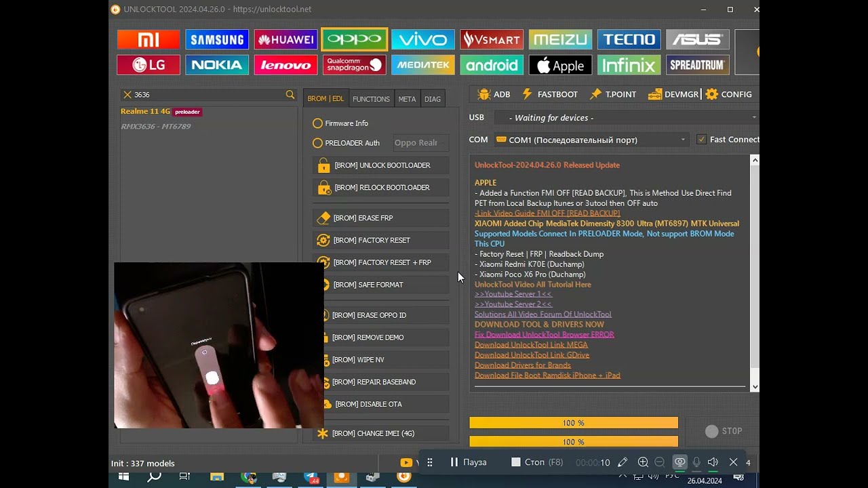Image resolution: width=868 pixels, height=488 pixels.
Task: Select the Qualcomm Snapdragon tile
Action: (355, 65)
